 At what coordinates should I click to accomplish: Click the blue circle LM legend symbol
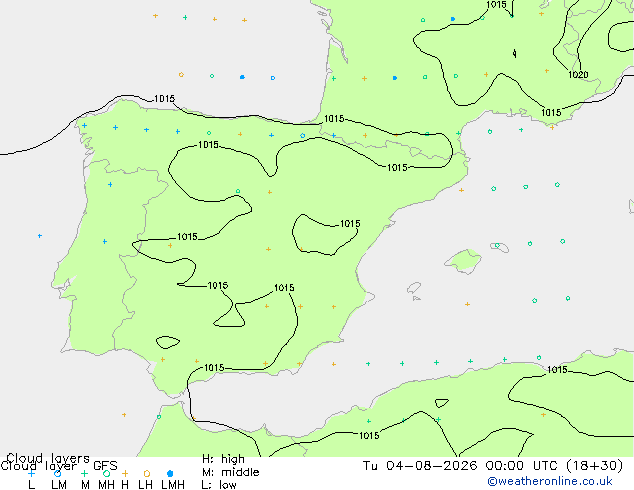pyautogui.click(x=57, y=473)
